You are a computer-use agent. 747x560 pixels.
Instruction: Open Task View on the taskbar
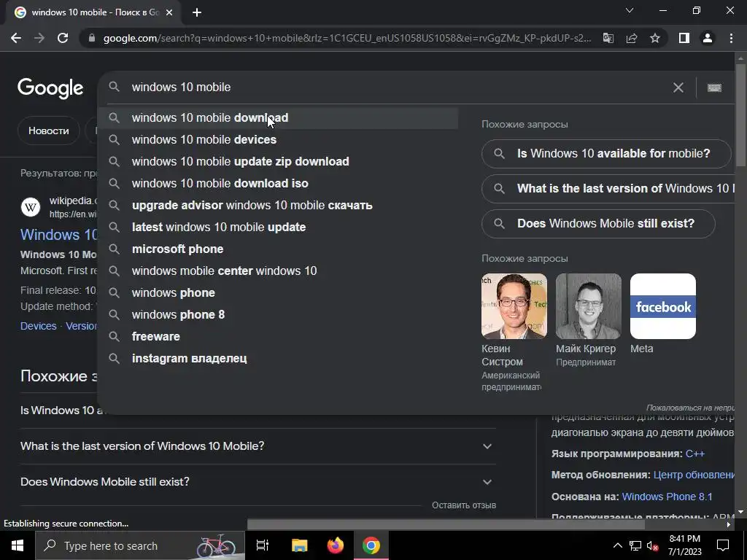(263, 545)
